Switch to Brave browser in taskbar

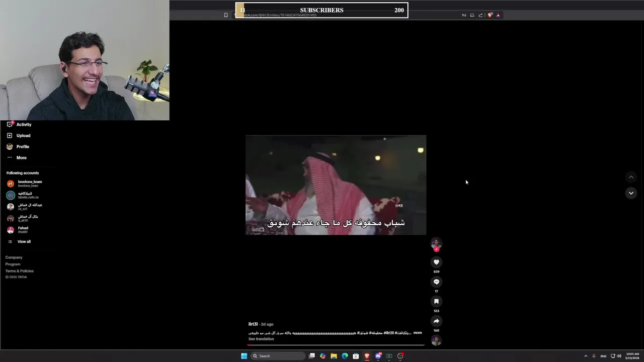367,356
